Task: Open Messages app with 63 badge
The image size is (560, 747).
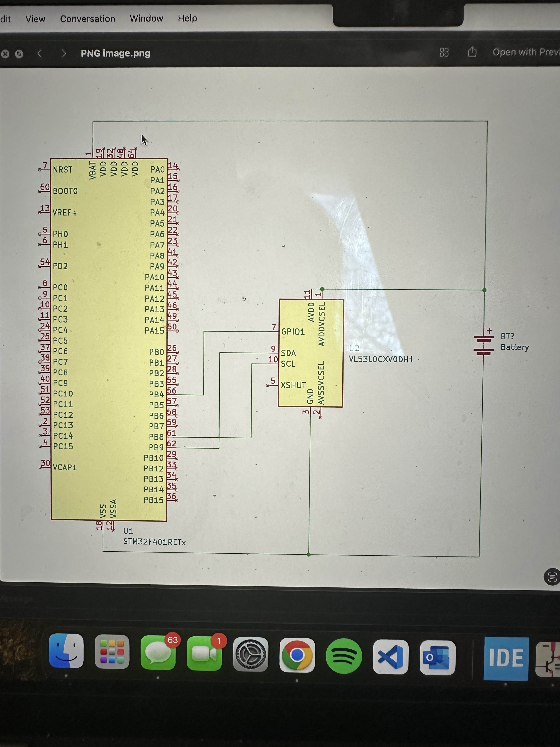Action: pyautogui.click(x=158, y=653)
